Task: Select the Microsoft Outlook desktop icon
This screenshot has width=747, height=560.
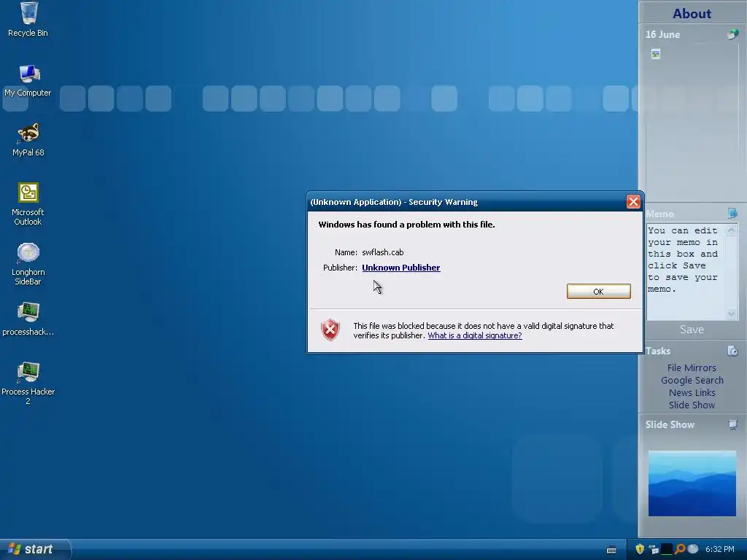Action: pyautogui.click(x=28, y=204)
